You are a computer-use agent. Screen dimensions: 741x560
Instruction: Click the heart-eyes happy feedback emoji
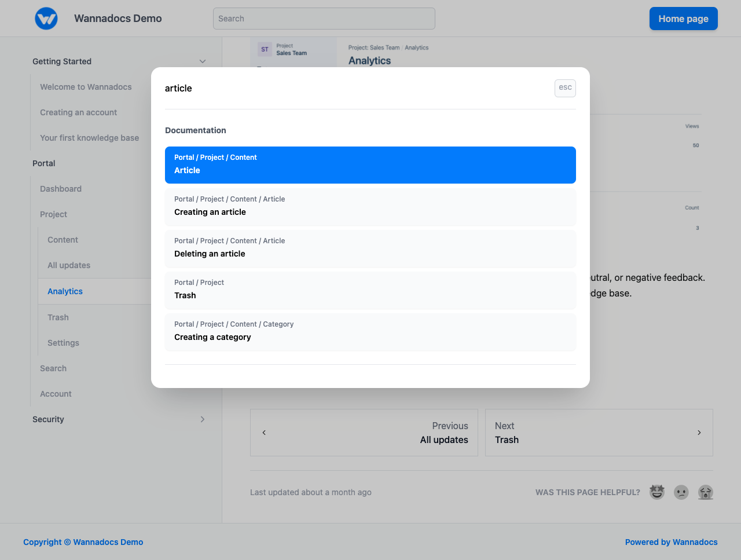(657, 492)
